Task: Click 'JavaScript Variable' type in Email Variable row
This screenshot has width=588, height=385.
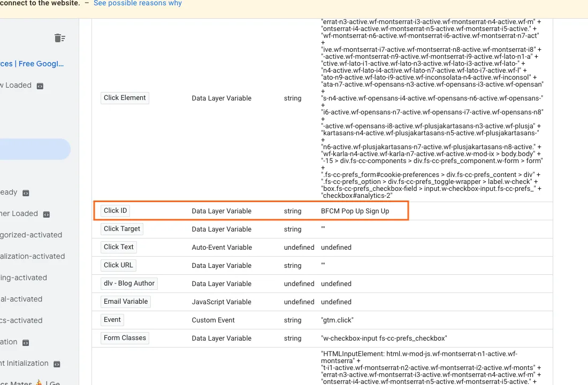Action: pyautogui.click(x=222, y=302)
